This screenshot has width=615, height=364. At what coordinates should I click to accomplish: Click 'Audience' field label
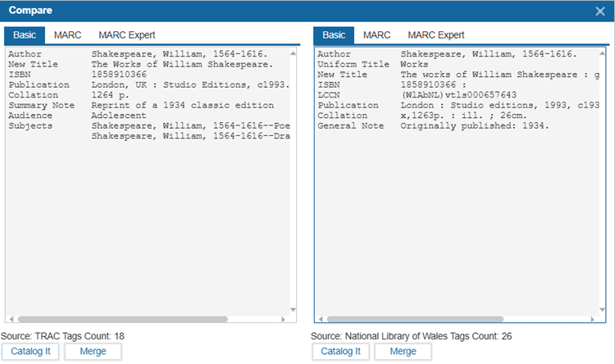(30, 116)
